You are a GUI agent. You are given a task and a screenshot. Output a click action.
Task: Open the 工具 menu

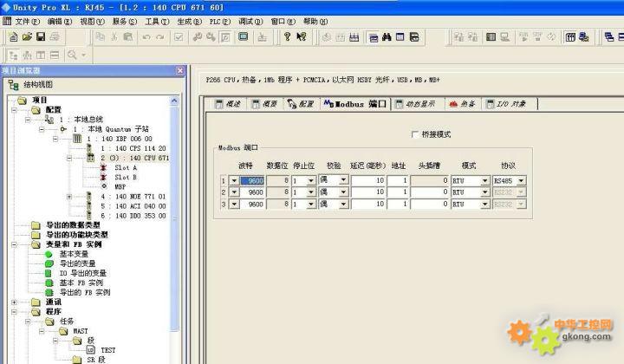(157, 22)
